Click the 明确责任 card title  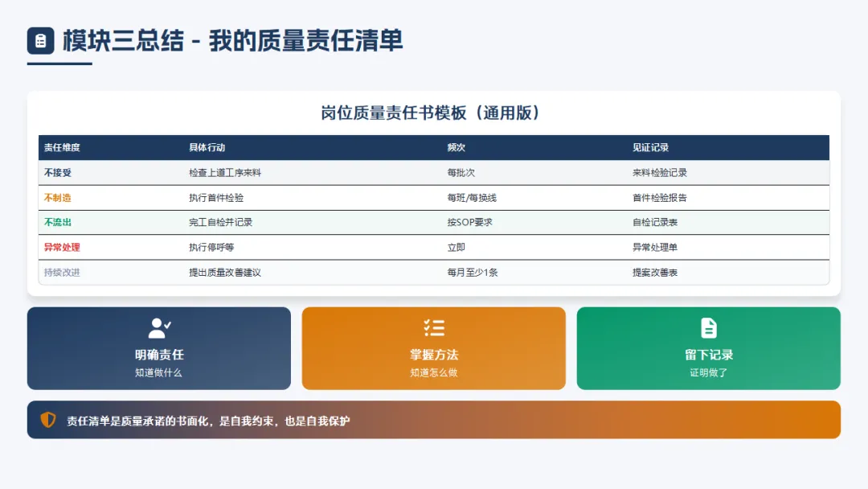[x=159, y=355]
